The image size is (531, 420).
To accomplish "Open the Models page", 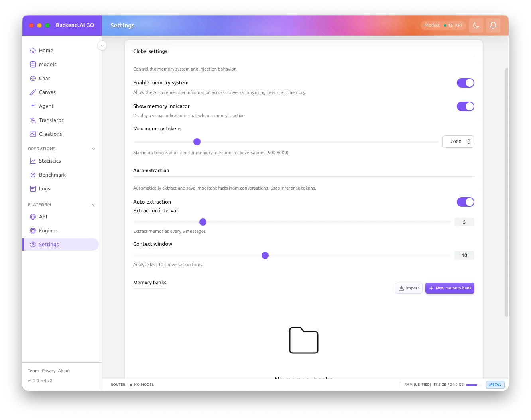I will click(x=48, y=64).
